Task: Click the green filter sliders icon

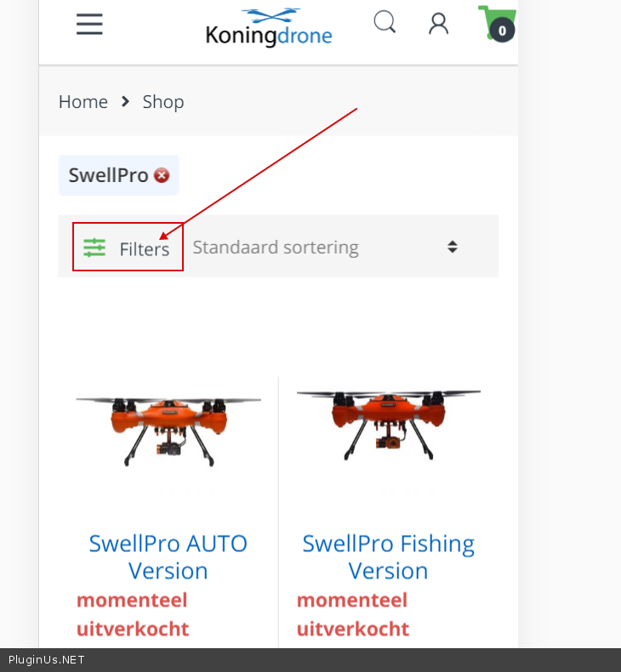Action: 94,248
